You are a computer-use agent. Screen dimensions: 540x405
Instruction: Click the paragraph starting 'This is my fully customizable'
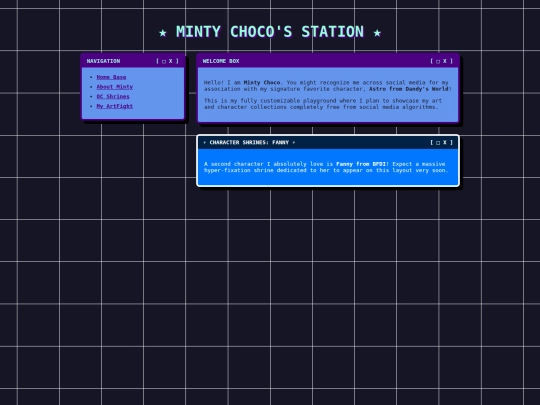[x=323, y=104]
